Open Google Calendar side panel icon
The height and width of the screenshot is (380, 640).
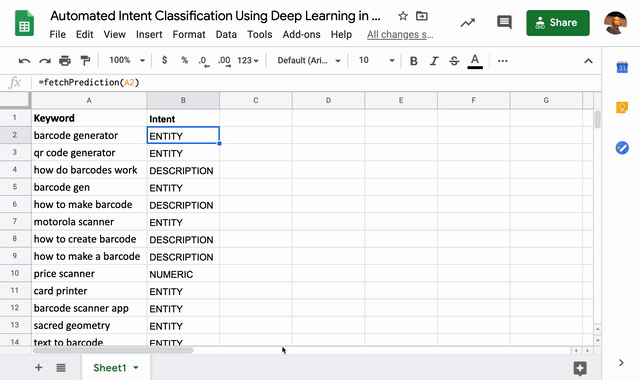(622, 67)
